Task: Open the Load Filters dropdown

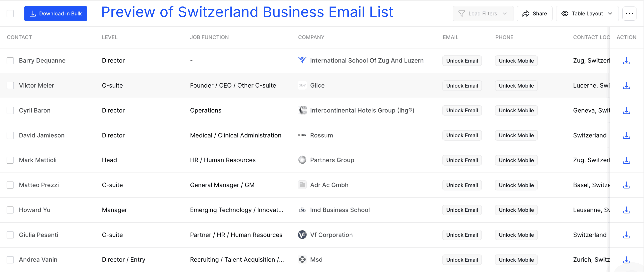Action: click(483, 14)
